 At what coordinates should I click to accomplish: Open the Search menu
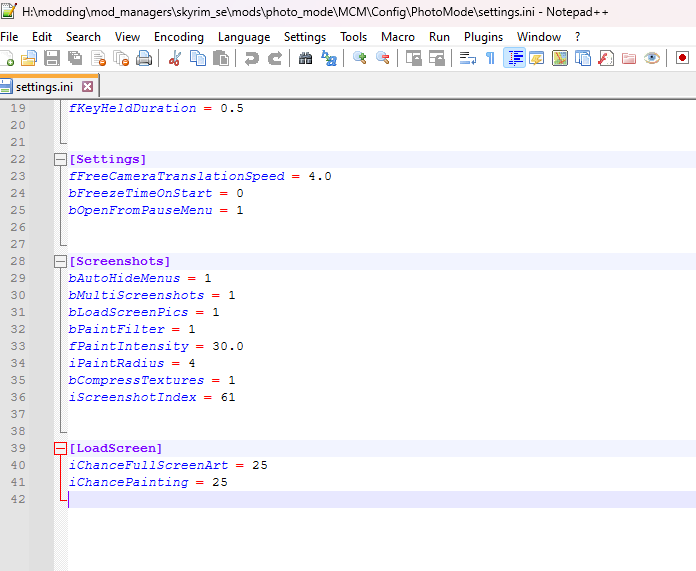coord(83,37)
